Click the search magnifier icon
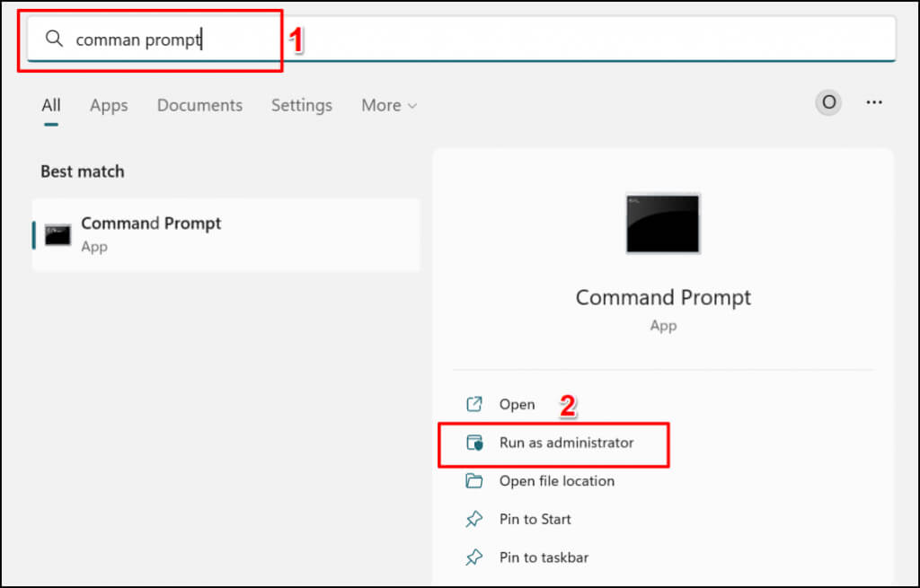 (55, 39)
